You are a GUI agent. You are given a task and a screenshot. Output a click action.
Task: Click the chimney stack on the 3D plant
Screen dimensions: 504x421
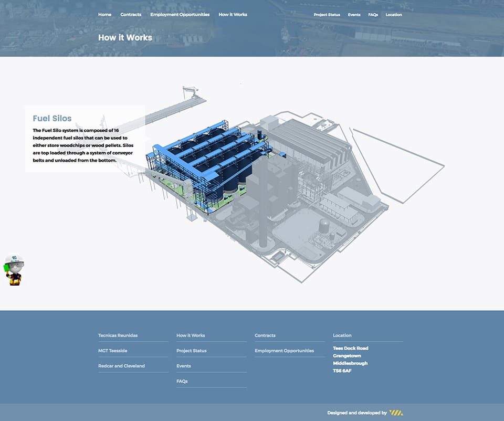263,203
